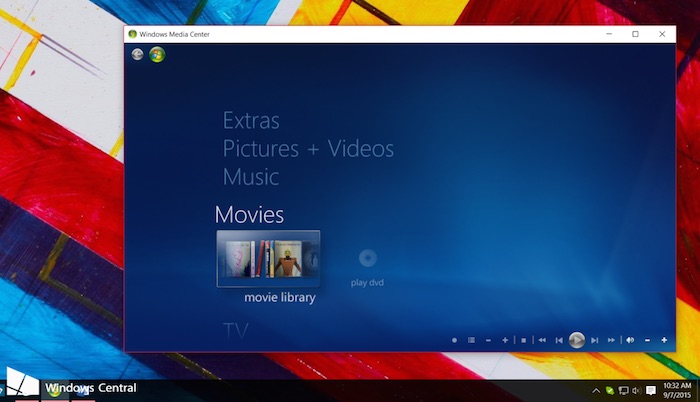Viewport: 700px width, 402px height.
Task: Click the Stop playback button
Action: [523, 340]
